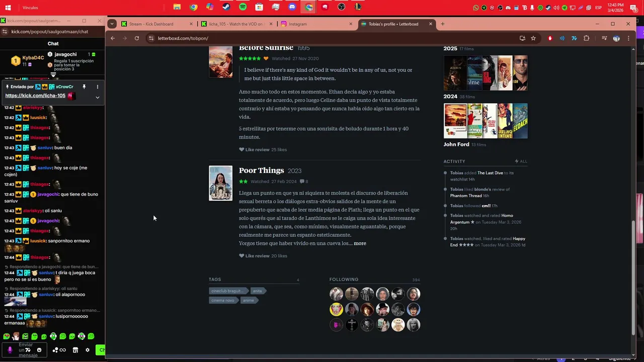Open Spotify from the taskbar
Screen dimensions: 644x362
pyautogui.click(x=243, y=7)
